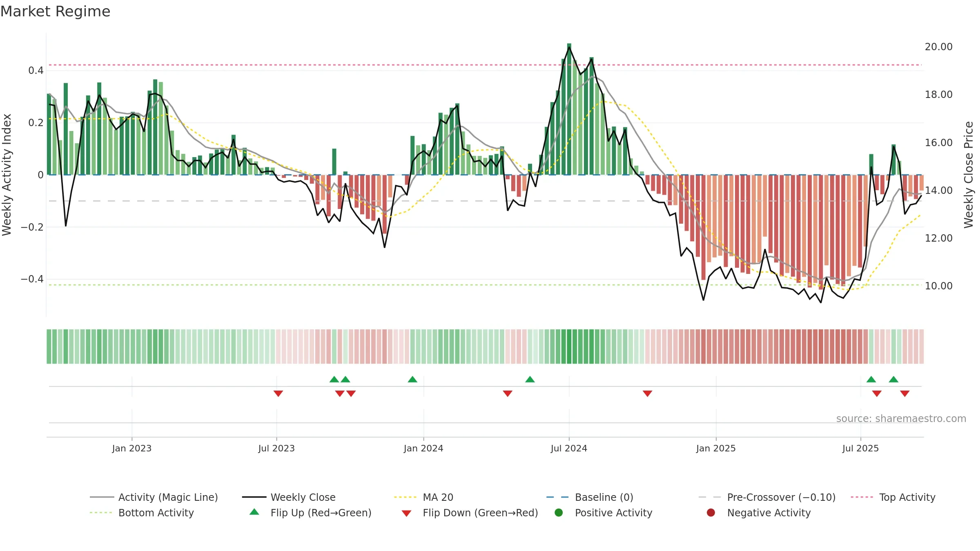Click the Jul 2024 axis label

569,448
